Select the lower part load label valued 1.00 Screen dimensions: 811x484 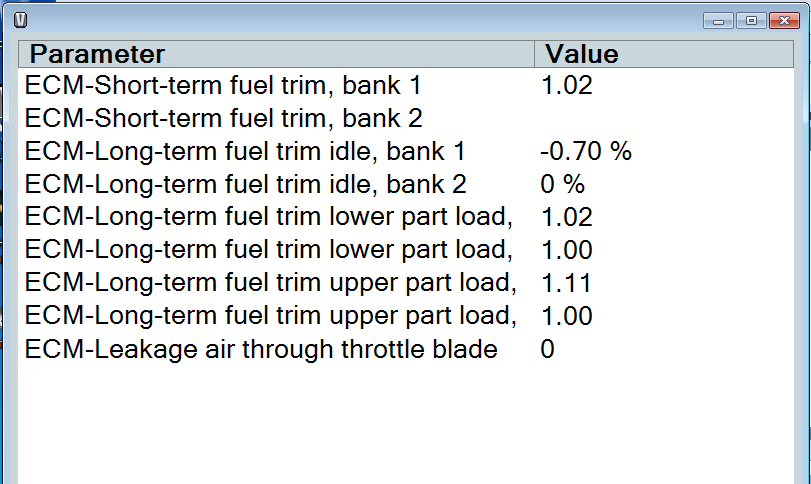(x=269, y=250)
